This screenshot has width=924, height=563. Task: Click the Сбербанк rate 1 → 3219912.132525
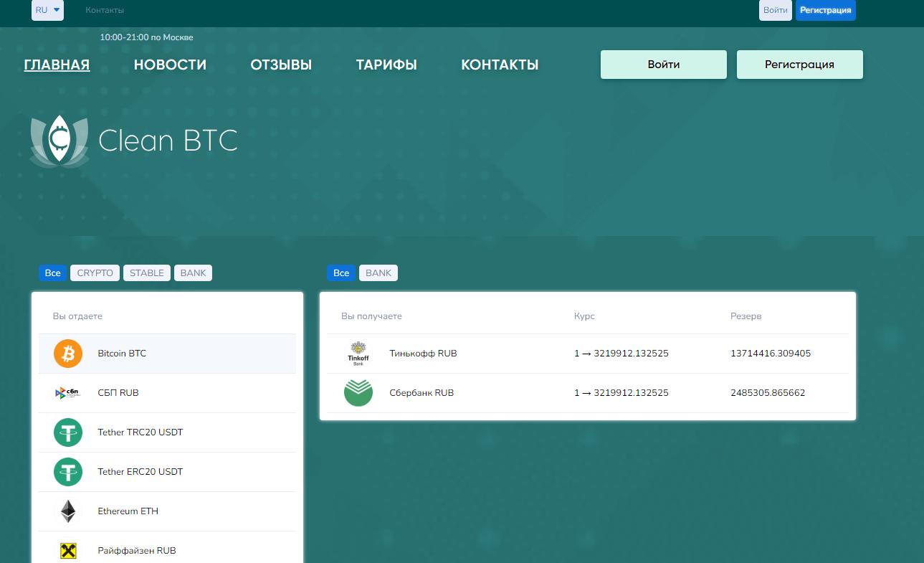click(621, 393)
